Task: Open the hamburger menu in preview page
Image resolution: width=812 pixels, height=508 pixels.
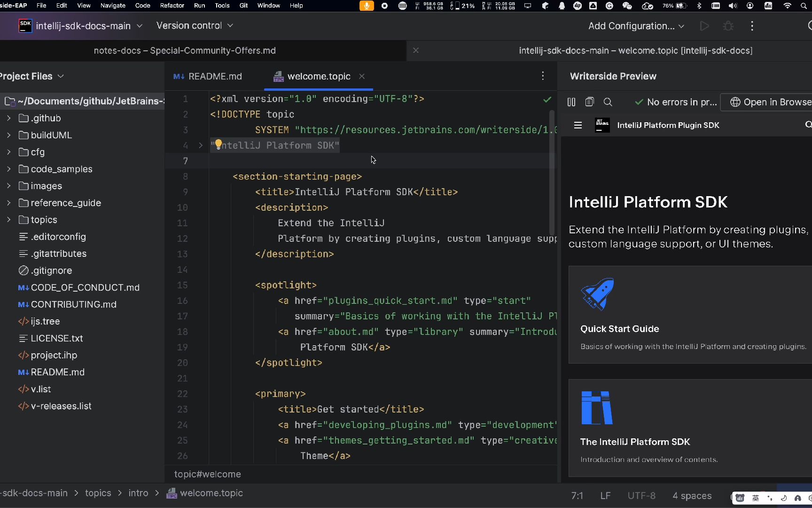Action: click(578, 125)
